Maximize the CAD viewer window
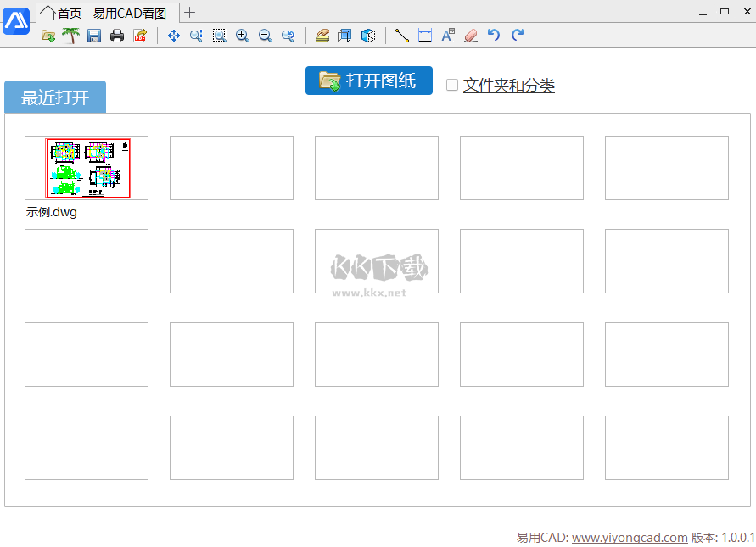Viewport: 756px width, 547px height. 725,11
